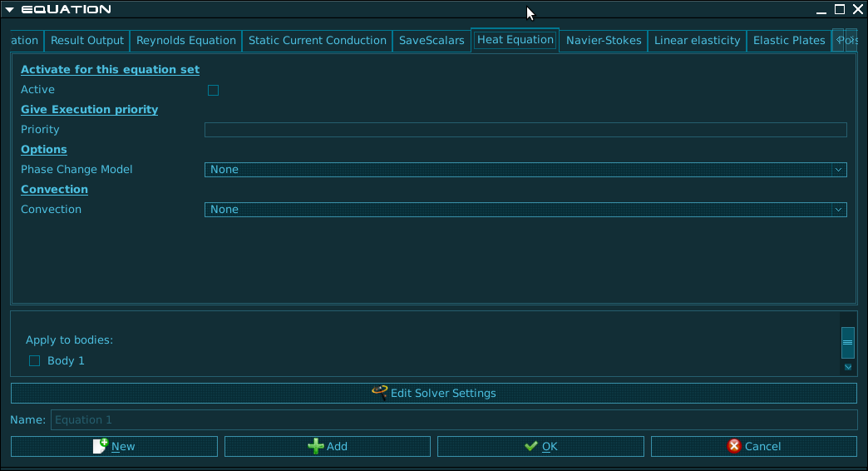Click into the Priority input field

[x=525, y=130]
